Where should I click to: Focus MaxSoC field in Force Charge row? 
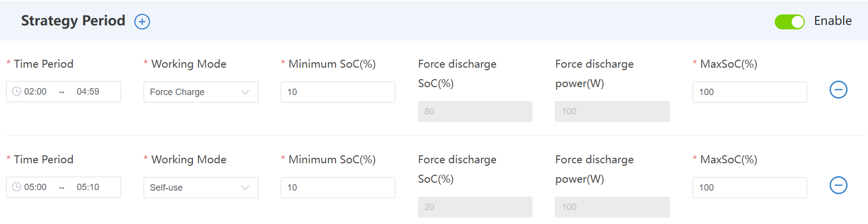coord(749,92)
